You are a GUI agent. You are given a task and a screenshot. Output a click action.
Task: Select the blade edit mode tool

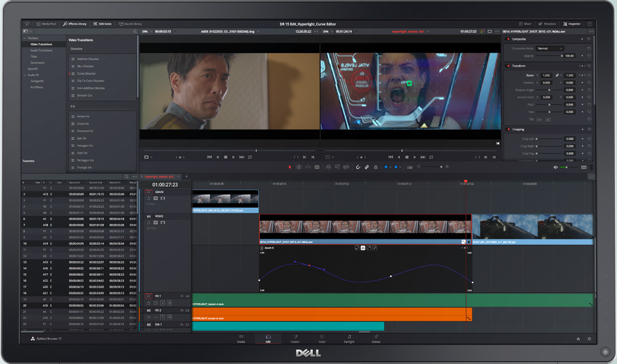317,167
